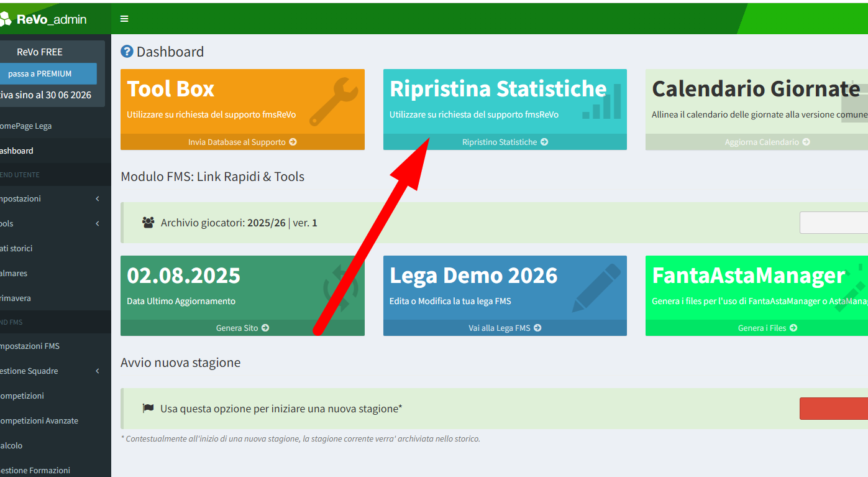Click the refresh arrows icon on 02.08.2025 card
This screenshot has height=477, width=868.
click(340, 289)
